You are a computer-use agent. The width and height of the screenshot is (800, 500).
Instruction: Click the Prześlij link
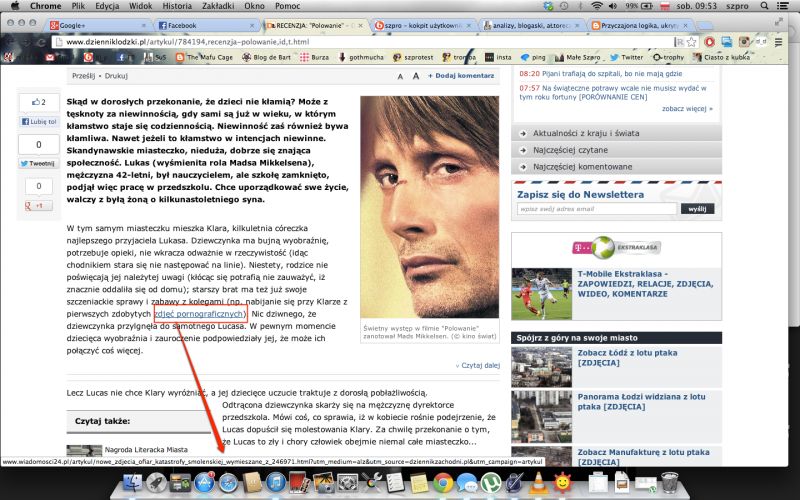coord(84,76)
